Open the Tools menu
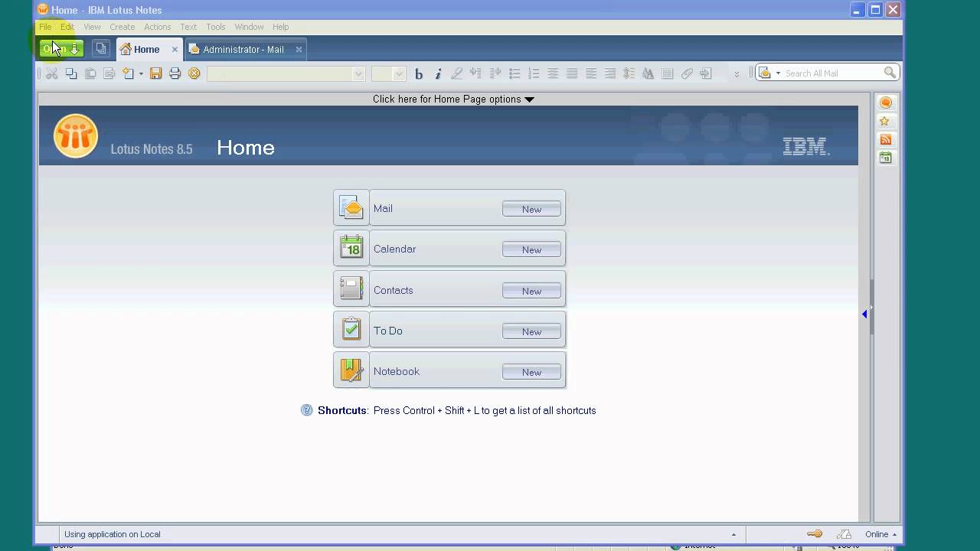 point(215,27)
